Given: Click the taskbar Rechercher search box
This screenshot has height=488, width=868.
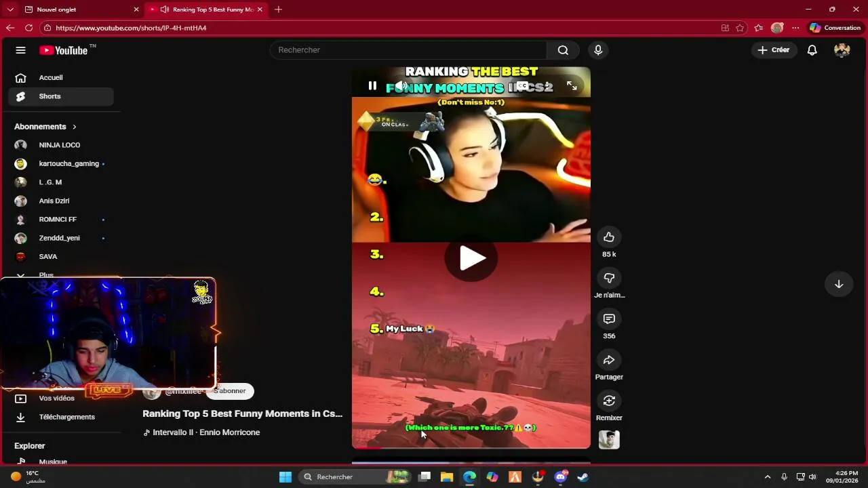Looking at the screenshot, I should point(355,477).
